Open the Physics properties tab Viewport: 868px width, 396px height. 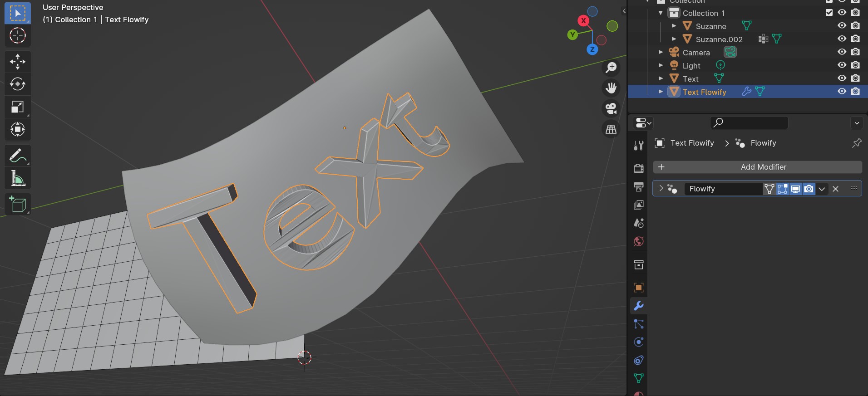[x=639, y=342]
